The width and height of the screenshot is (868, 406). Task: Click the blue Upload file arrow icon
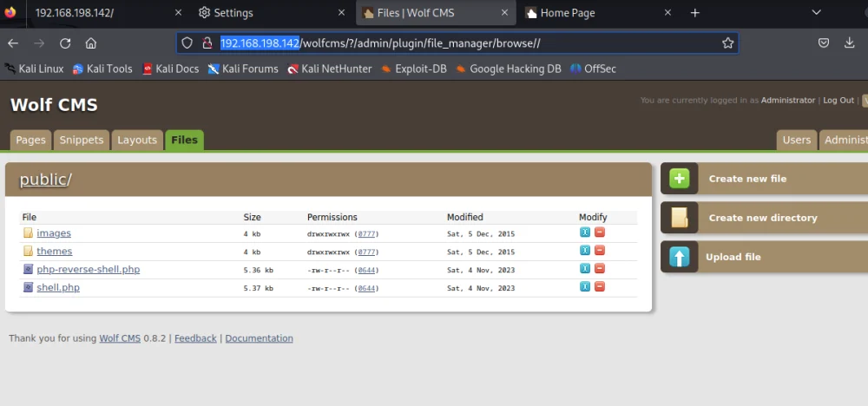[680, 257]
